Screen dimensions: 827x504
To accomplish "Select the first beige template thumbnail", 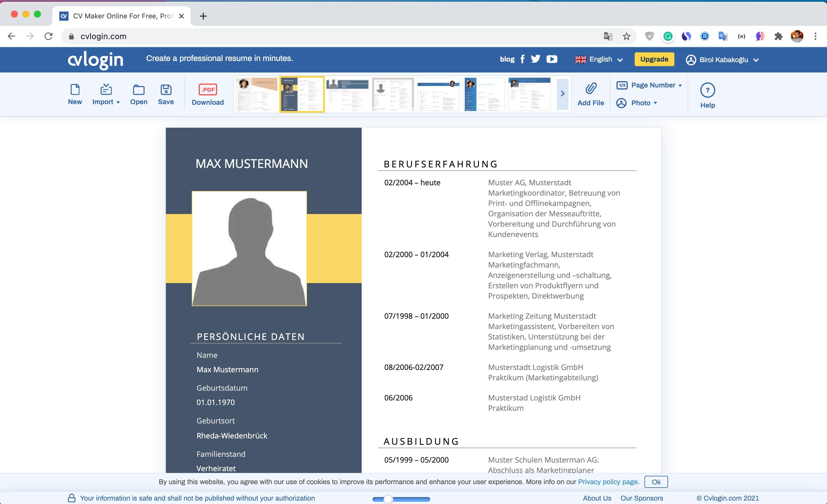I will 257,94.
